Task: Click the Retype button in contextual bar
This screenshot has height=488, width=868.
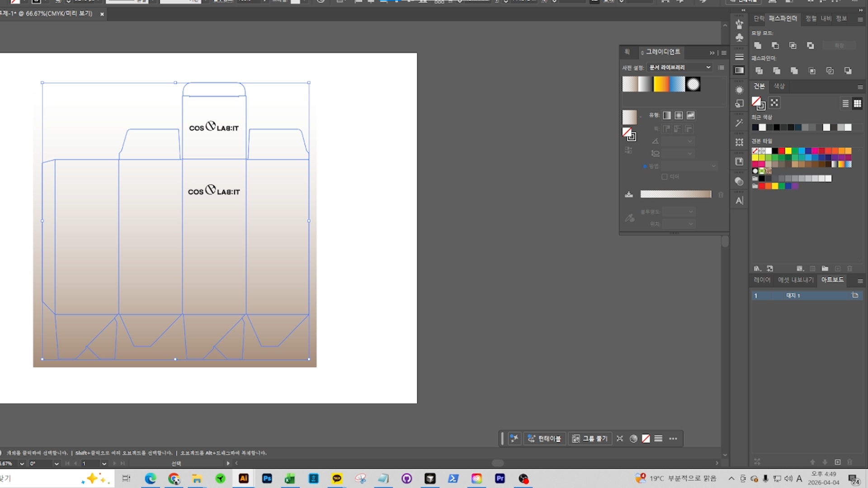Action: (x=545, y=438)
